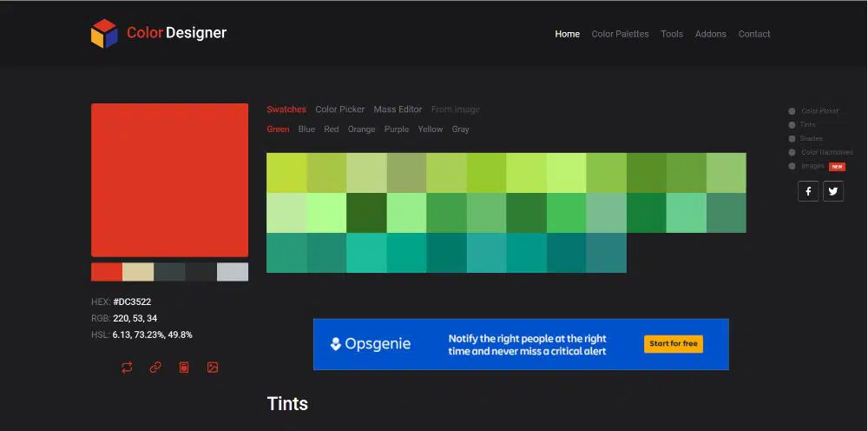Switch to the Mass Editor tab

398,109
